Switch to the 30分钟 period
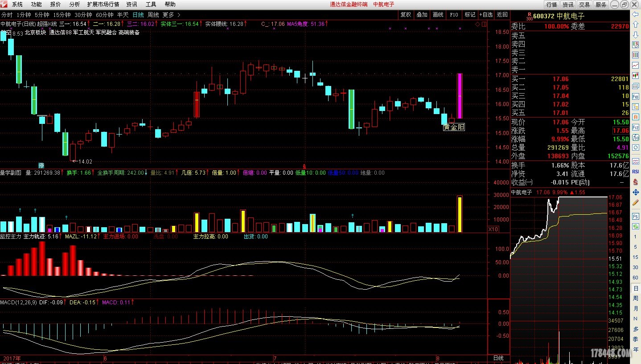 [83, 15]
